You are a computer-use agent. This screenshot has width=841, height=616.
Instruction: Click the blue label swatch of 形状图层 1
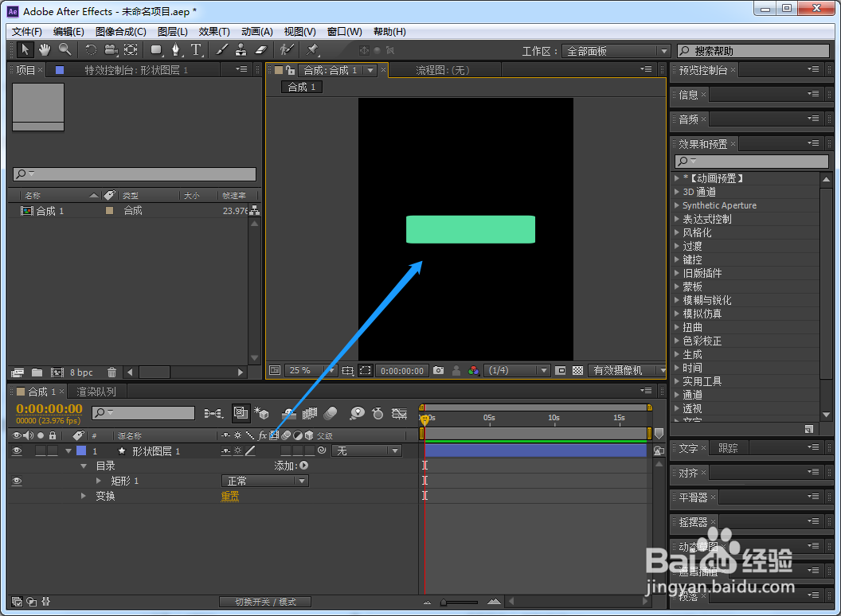(x=81, y=451)
